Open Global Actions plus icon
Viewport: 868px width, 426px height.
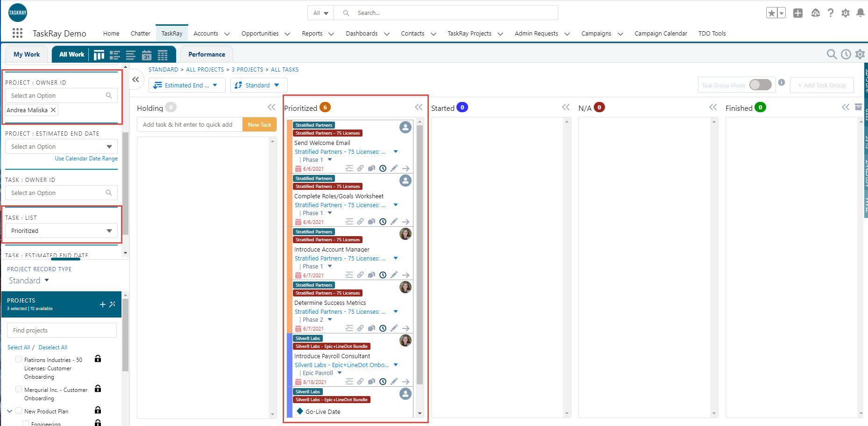(x=798, y=13)
